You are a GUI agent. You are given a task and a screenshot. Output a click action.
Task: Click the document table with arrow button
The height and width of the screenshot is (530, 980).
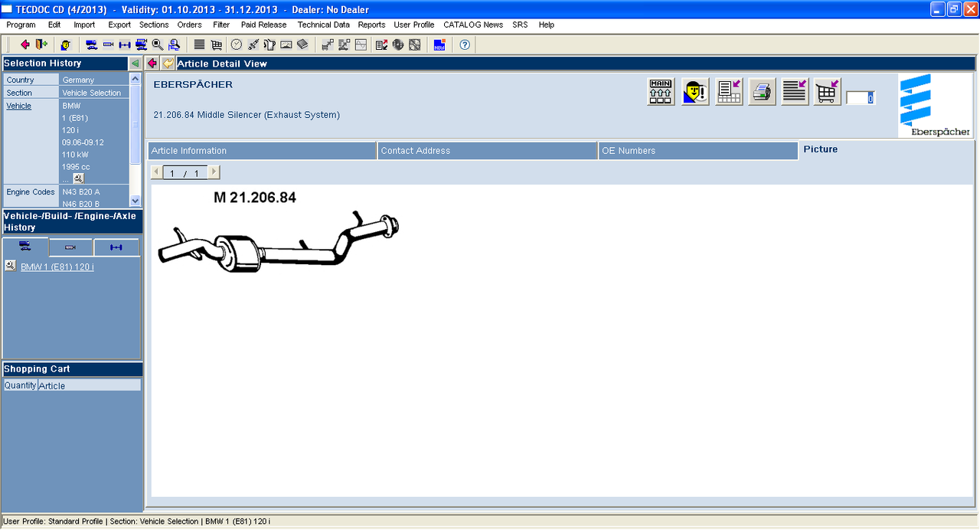pos(729,91)
